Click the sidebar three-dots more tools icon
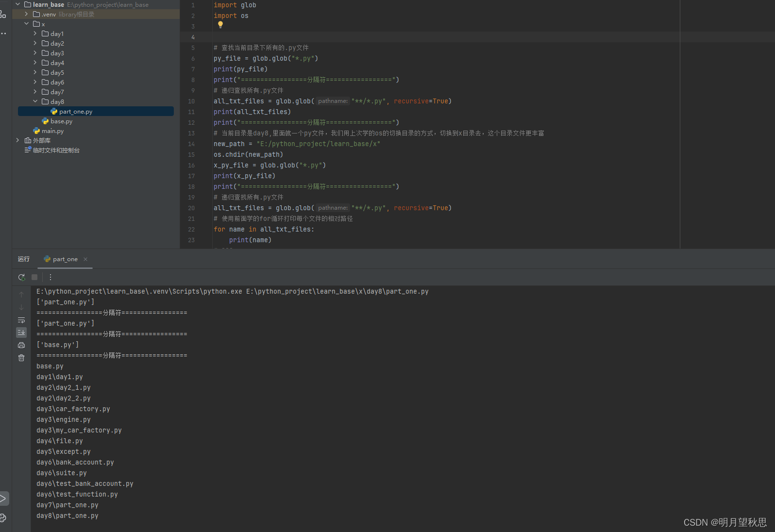Screen dimensions: 775x532 click(x=3, y=33)
